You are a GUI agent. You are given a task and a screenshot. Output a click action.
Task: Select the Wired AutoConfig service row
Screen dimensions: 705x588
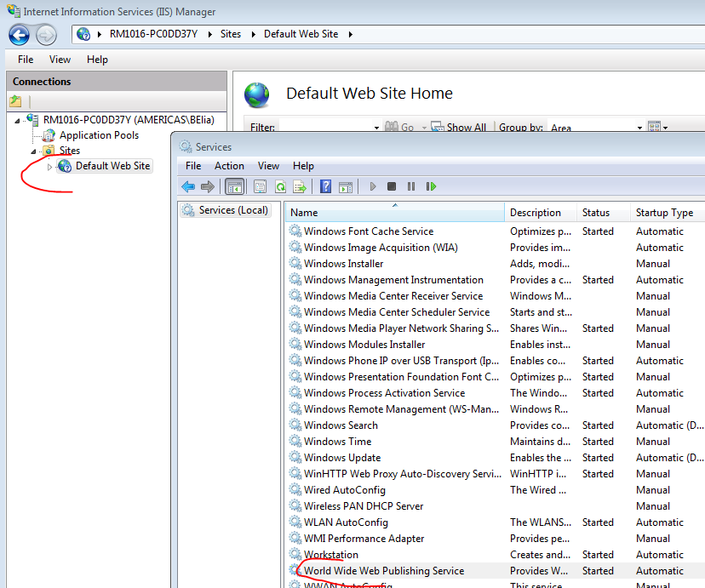click(x=496, y=489)
